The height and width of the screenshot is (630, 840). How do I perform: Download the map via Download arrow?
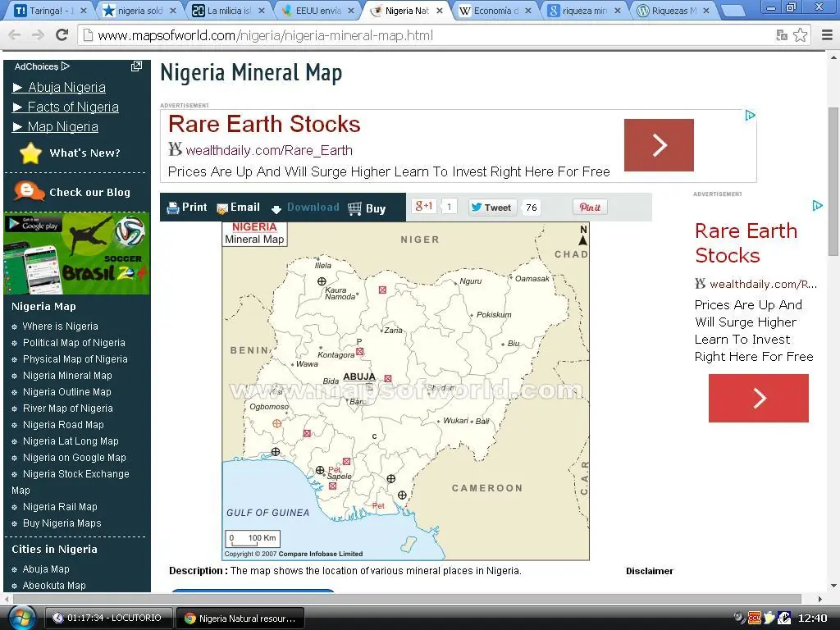tap(276, 209)
